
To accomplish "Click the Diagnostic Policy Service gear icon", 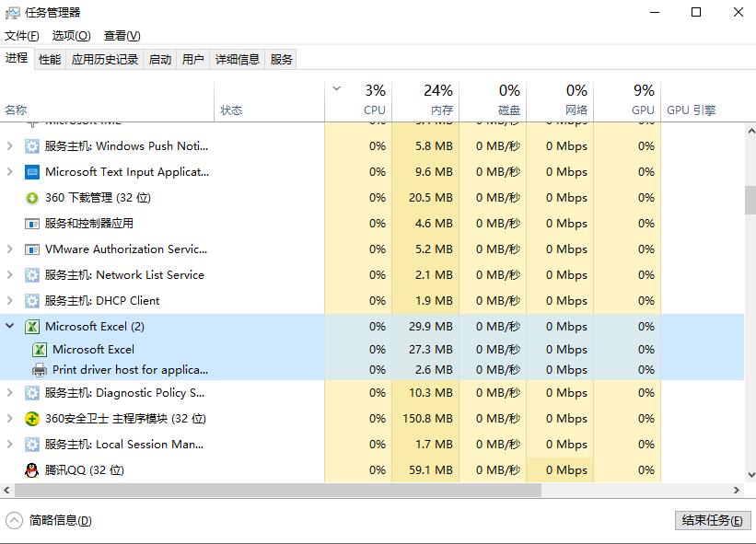I will click(32, 393).
